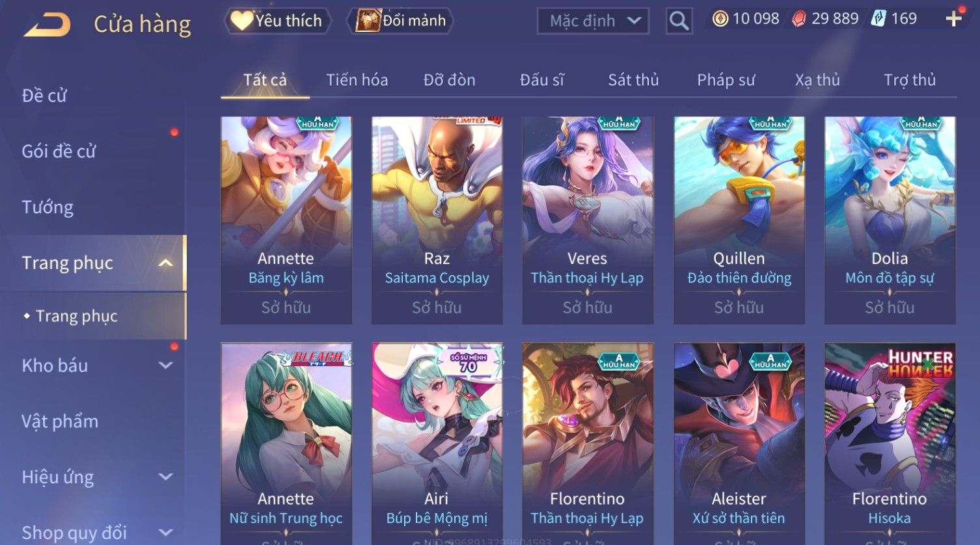This screenshot has width=980, height=545.
Task: Tap the plus icon to add currency
Action: click(953, 19)
